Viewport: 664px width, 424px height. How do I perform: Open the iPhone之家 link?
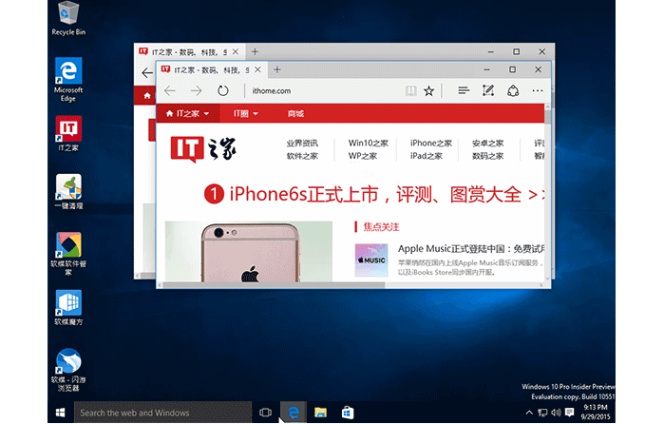431,143
